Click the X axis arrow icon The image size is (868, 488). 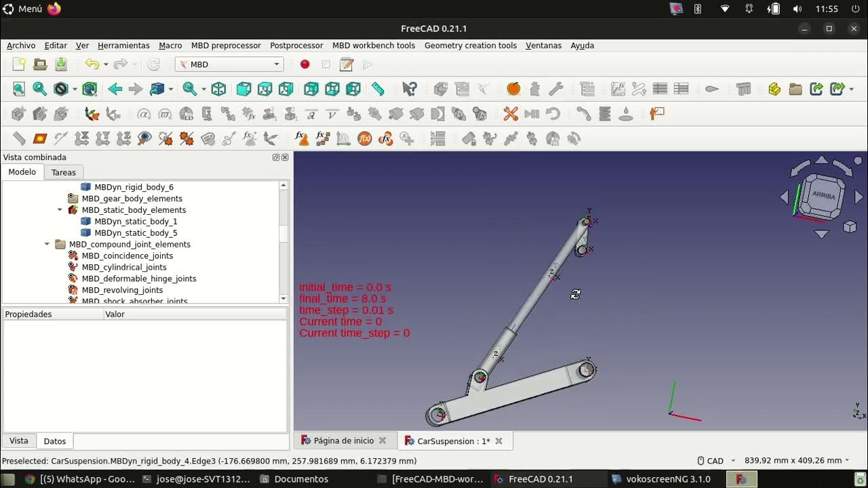82,139
